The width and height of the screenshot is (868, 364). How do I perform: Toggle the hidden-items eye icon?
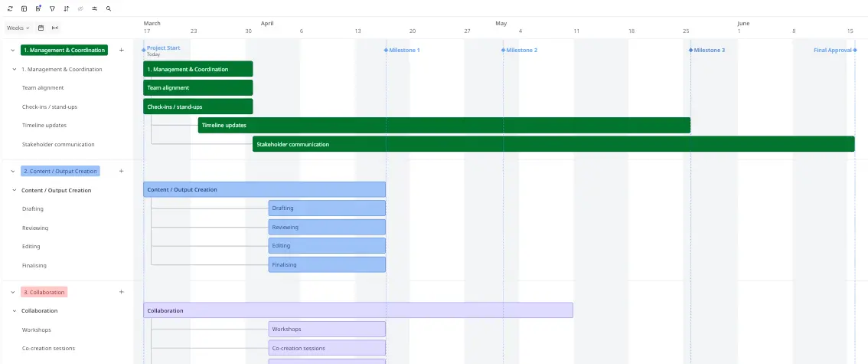tap(80, 9)
